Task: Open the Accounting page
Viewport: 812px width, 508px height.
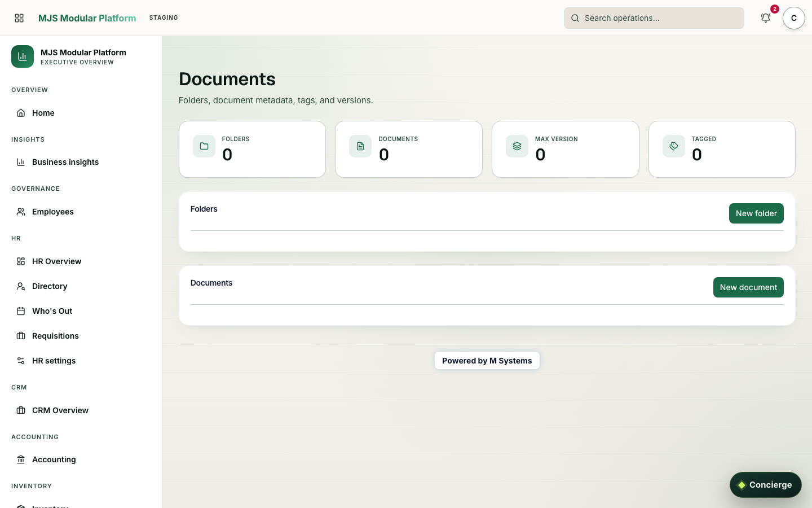Action: click(x=81, y=459)
